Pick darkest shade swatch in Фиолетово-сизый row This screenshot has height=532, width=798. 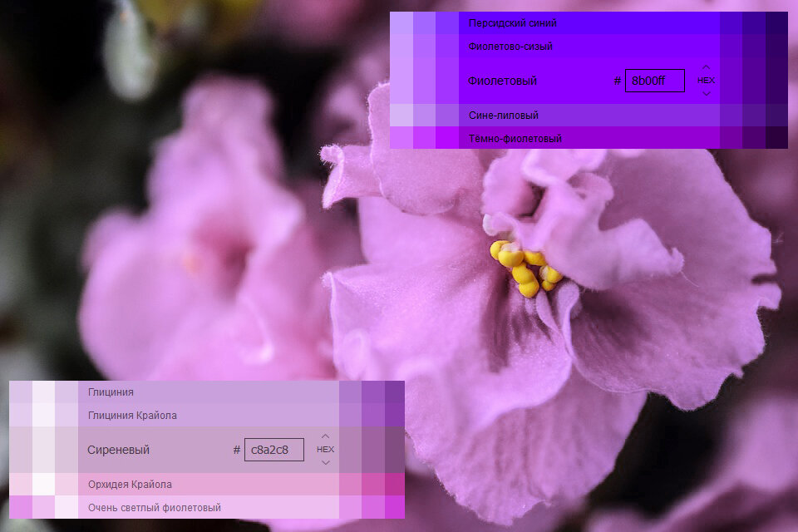(x=776, y=47)
